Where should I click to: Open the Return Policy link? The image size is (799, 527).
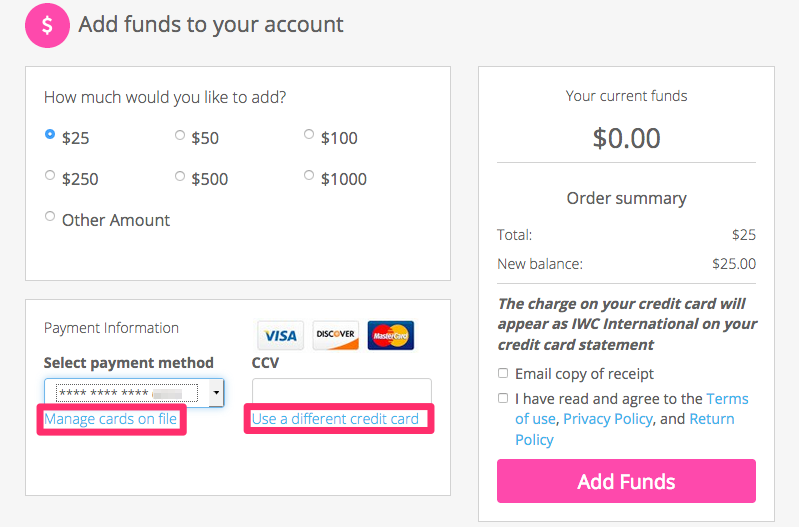pyautogui.click(x=625, y=429)
